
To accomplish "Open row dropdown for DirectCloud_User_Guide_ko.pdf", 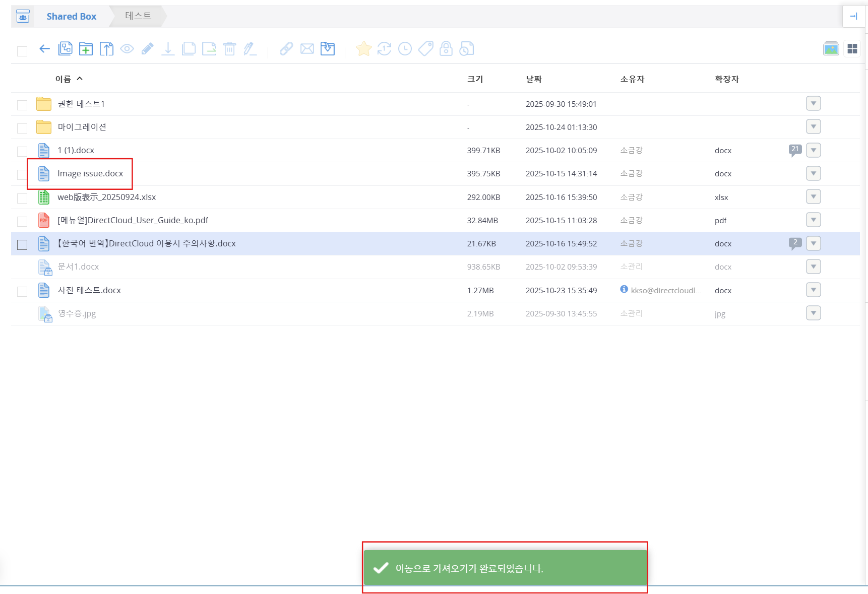I will [x=813, y=220].
